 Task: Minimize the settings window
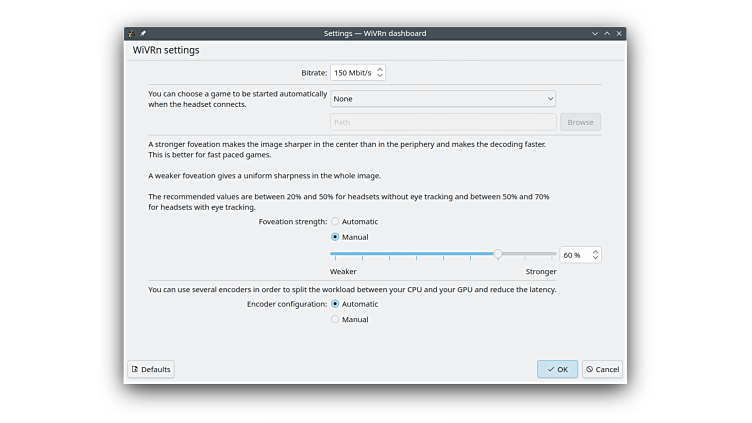pyautogui.click(x=595, y=33)
